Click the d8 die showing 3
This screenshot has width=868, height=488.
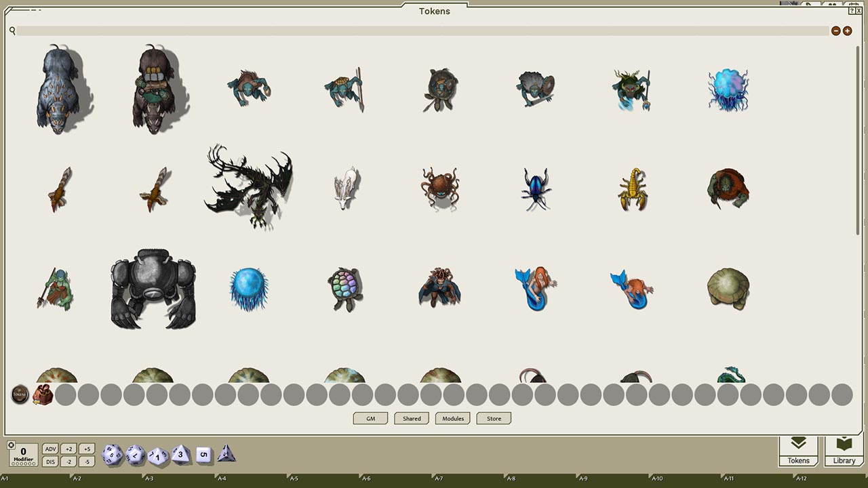tap(180, 454)
